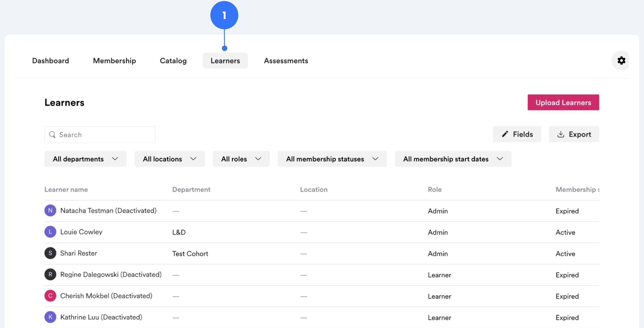
Task: Click Admin role in Natacha Testman row
Action: (438, 211)
